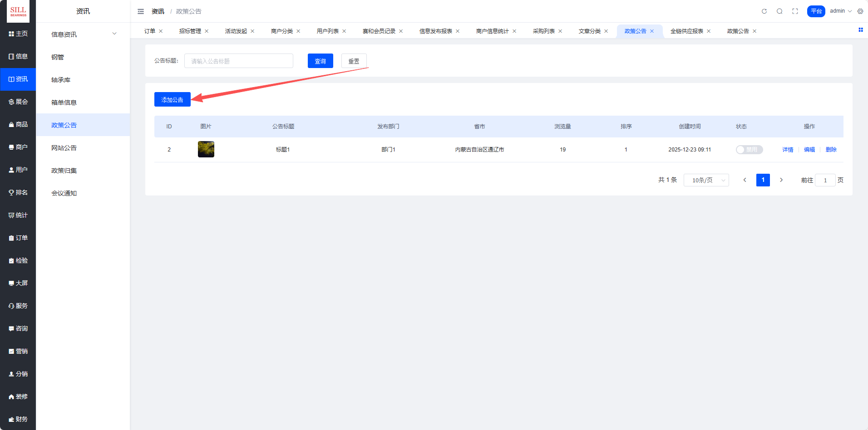Go to next page arrow
Screen dimensions: 868x430
coord(781,180)
